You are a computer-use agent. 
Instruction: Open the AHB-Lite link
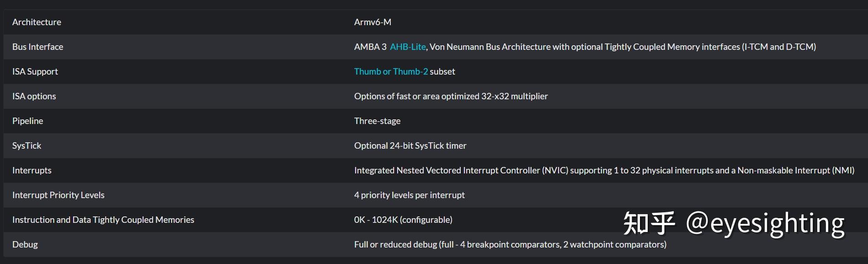pos(408,47)
